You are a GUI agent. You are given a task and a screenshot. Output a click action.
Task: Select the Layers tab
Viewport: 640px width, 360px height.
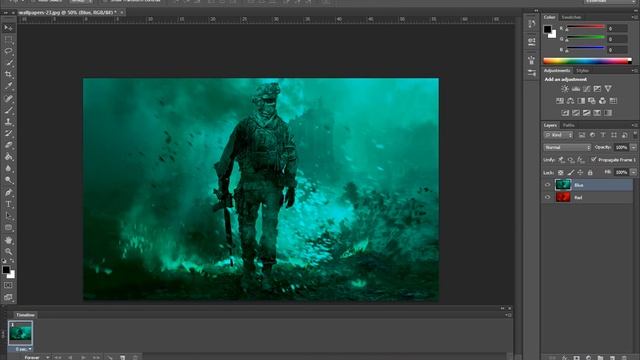[x=550, y=125]
